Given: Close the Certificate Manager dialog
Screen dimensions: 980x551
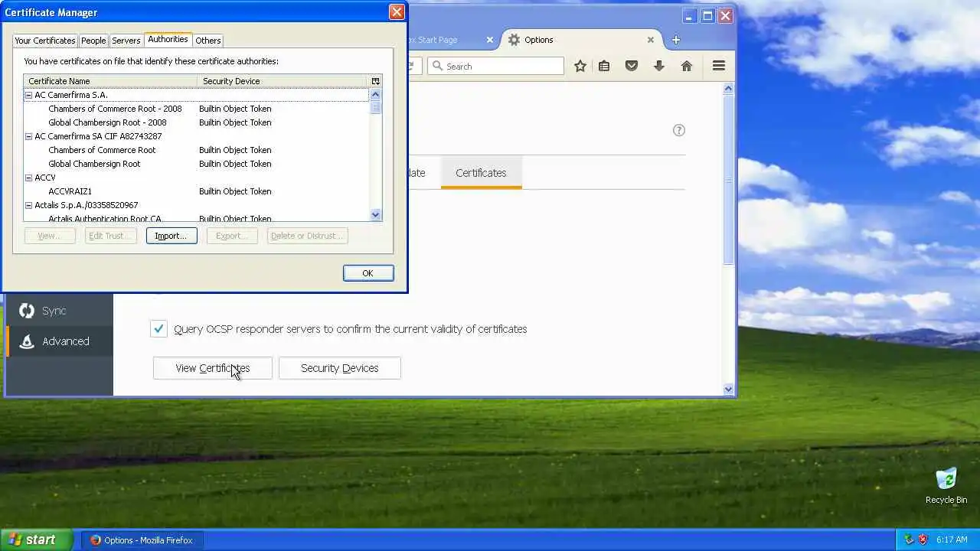Looking at the screenshot, I should [x=397, y=12].
